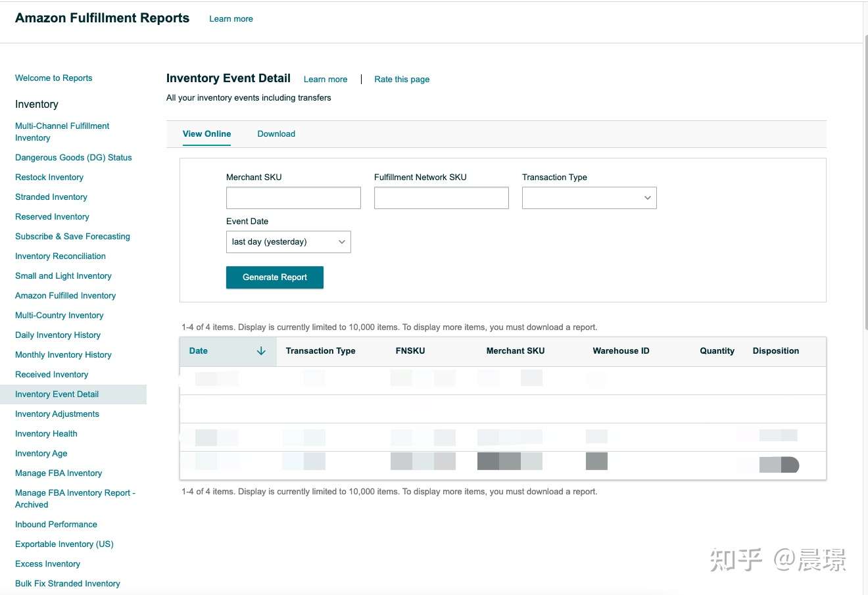This screenshot has width=868, height=595.
Task: Open the Received Inventory report
Action: pos(51,375)
